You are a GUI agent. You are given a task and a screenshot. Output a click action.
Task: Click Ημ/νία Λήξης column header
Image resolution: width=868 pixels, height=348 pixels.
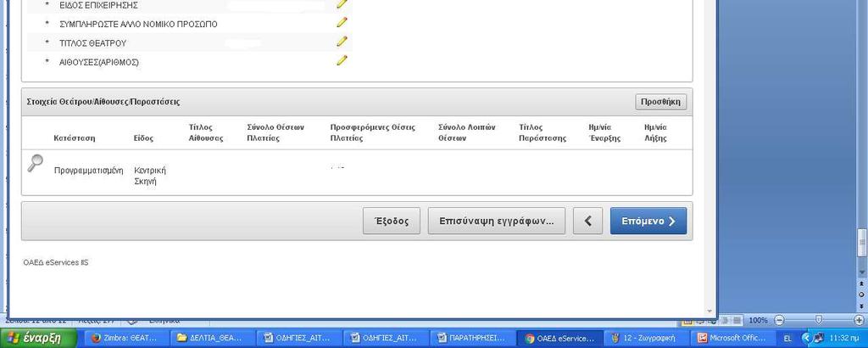coord(656,132)
